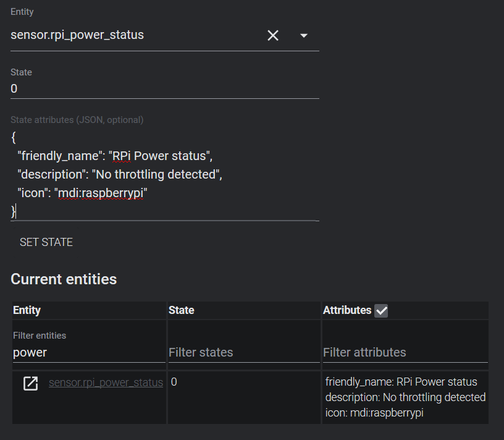Focus the State input field
504x440 pixels.
[x=164, y=89]
